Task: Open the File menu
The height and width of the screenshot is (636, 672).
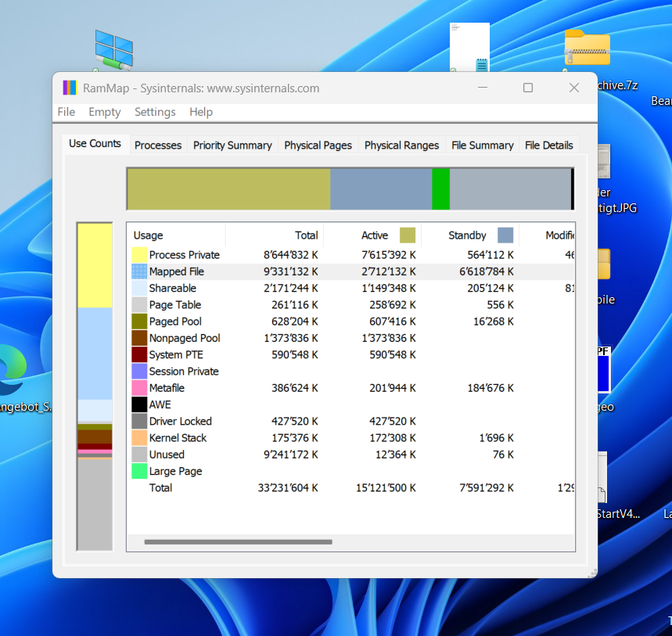Action: click(66, 112)
